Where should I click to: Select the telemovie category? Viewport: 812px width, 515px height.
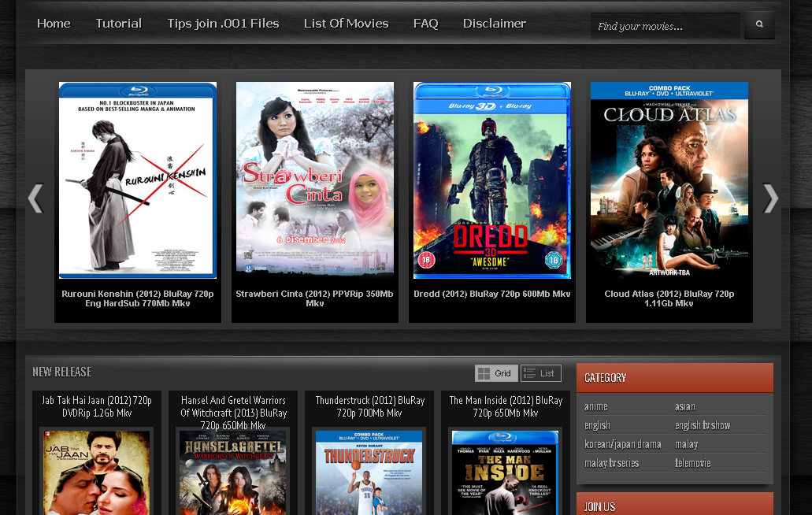pos(692,463)
